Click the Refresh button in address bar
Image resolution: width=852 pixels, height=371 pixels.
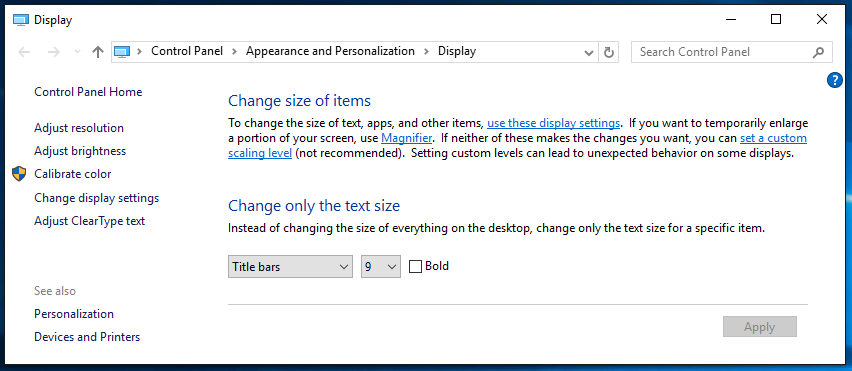[x=609, y=52]
